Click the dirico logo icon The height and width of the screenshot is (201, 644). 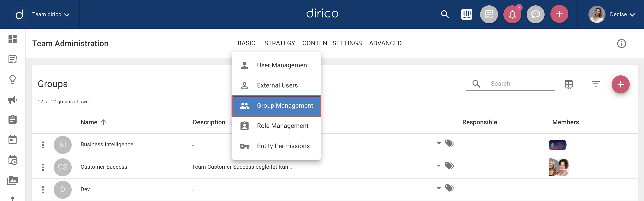pos(19,14)
